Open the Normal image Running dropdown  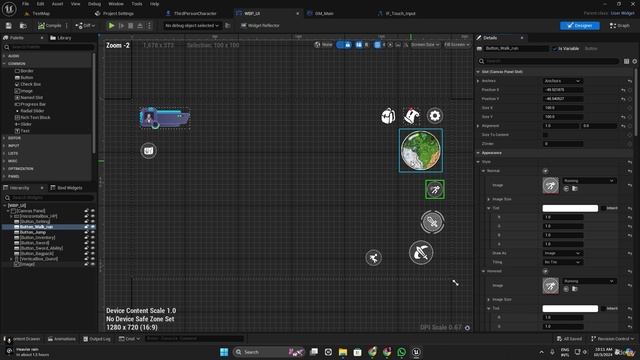coord(588,181)
